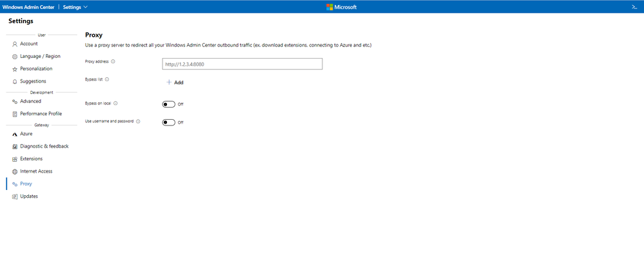Click the Settings page heading

point(21,21)
